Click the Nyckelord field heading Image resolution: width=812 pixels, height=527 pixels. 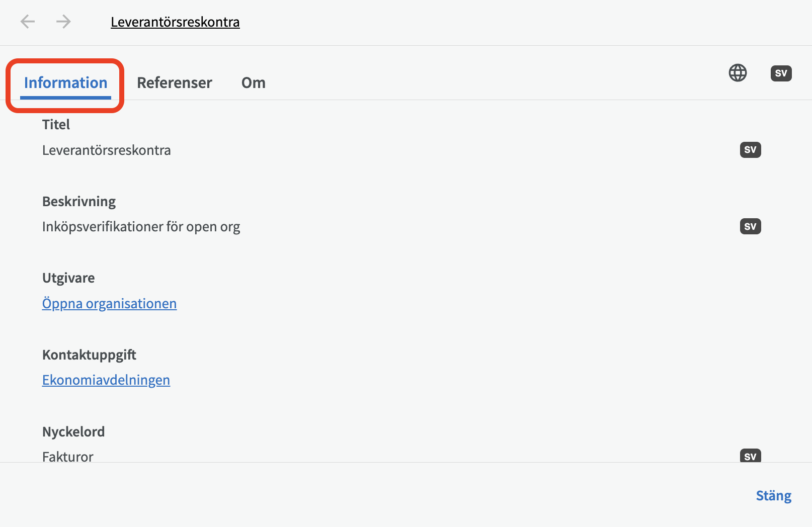click(73, 432)
